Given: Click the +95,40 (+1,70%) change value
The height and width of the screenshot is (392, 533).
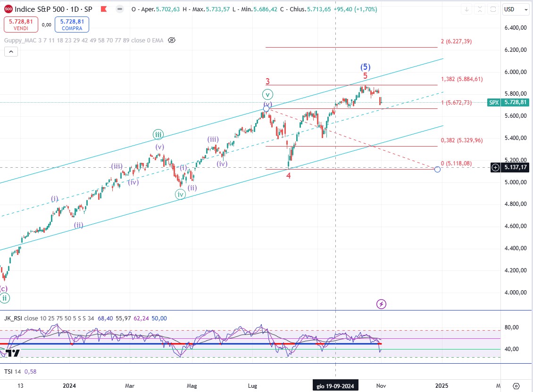Looking at the screenshot, I should pyautogui.click(x=356, y=9).
